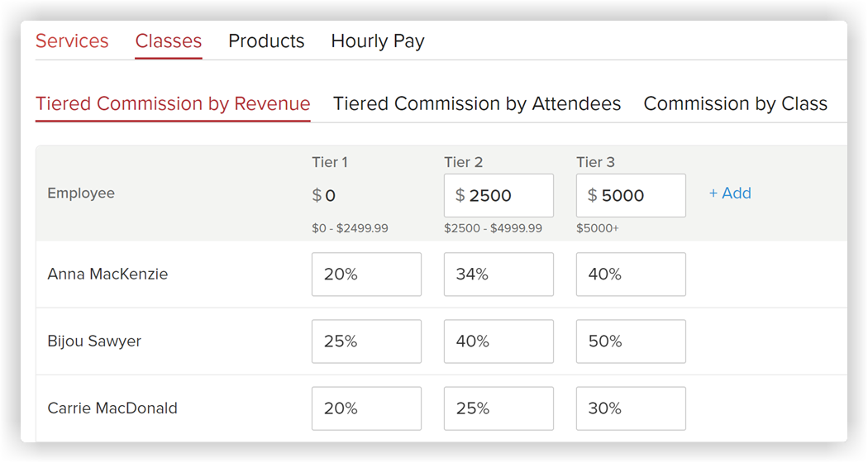The width and height of the screenshot is (868, 463).
Task: Edit Carrie MacDonald's Tier 1 rate 20%
Action: point(366,408)
